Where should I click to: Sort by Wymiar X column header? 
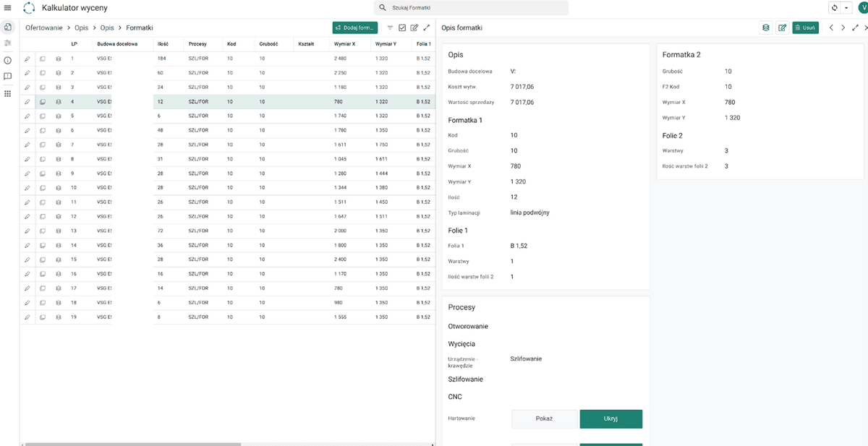click(x=344, y=44)
